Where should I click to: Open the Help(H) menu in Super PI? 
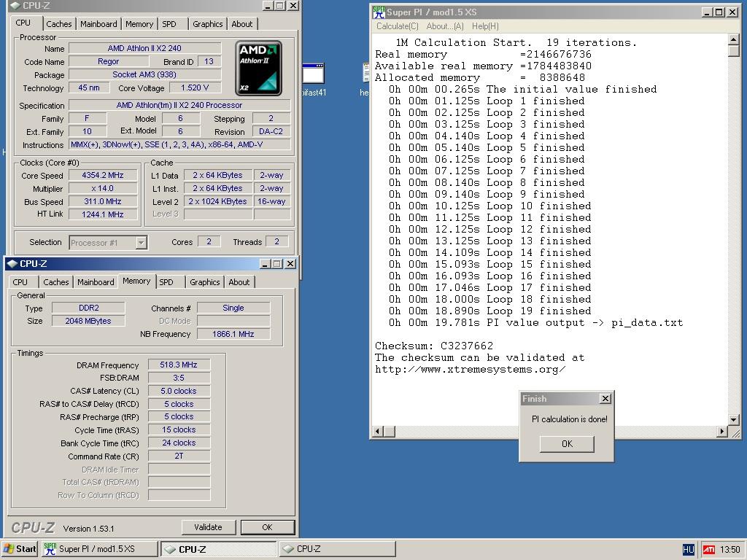coord(485,26)
